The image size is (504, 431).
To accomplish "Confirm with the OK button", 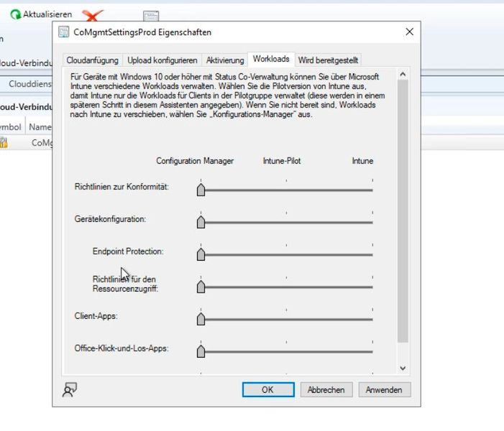I will tap(268, 389).
